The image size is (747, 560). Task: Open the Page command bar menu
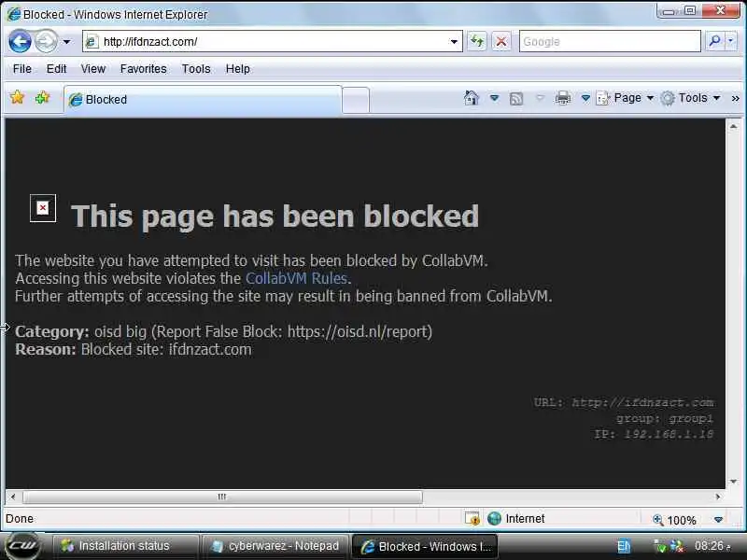coord(625,98)
